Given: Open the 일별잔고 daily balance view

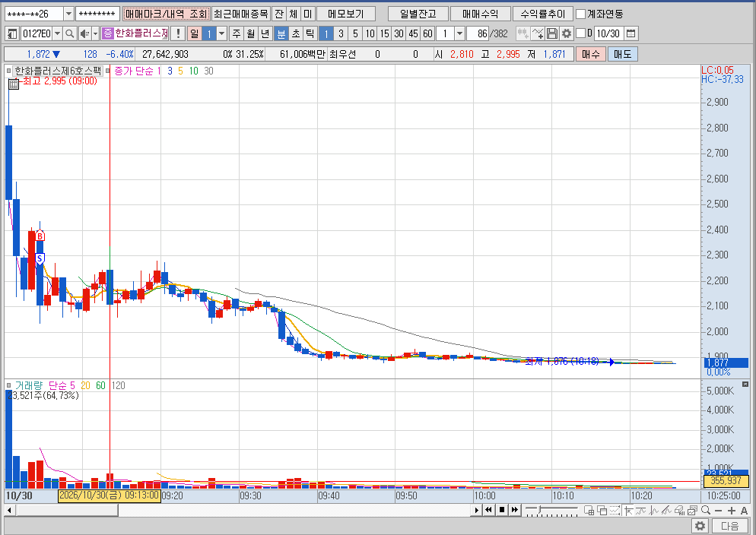Looking at the screenshot, I should [x=418, y=14].
